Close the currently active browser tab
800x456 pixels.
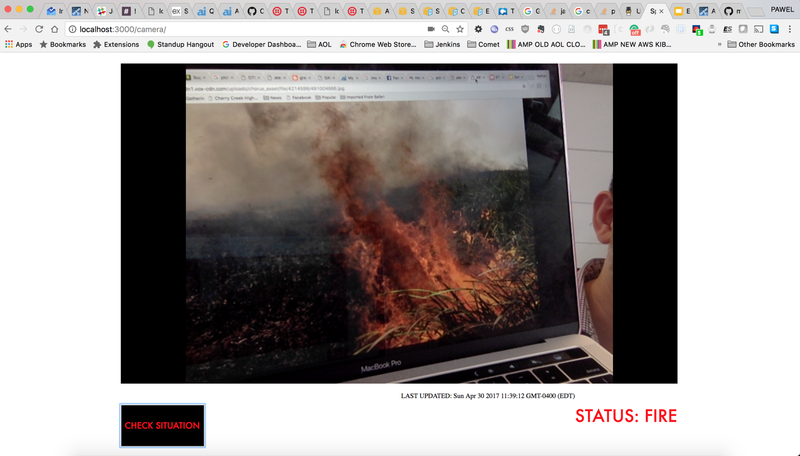pyautogui.click(x=661, y=11)
